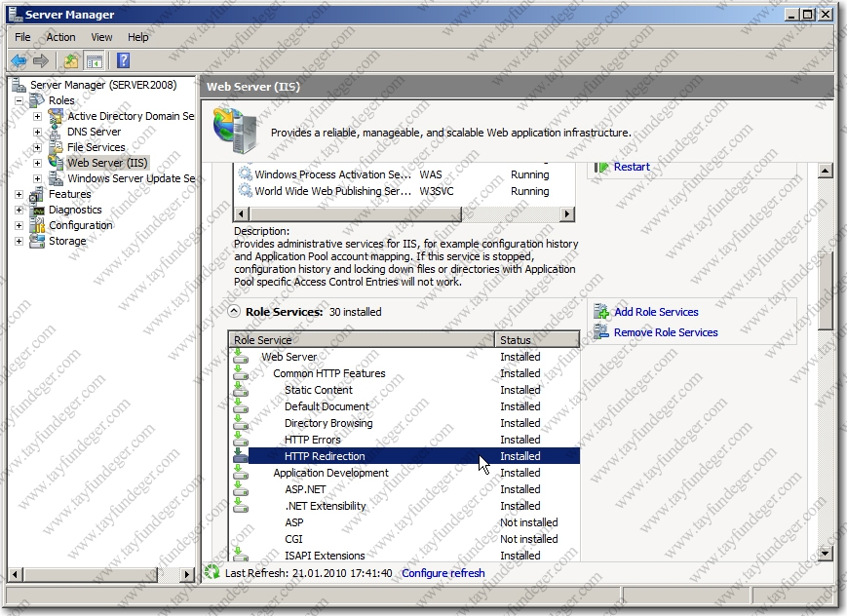Click the Configure refresh link
This screenshot has width=847, height=616.
pyautogui.click(x=443, y=573)
